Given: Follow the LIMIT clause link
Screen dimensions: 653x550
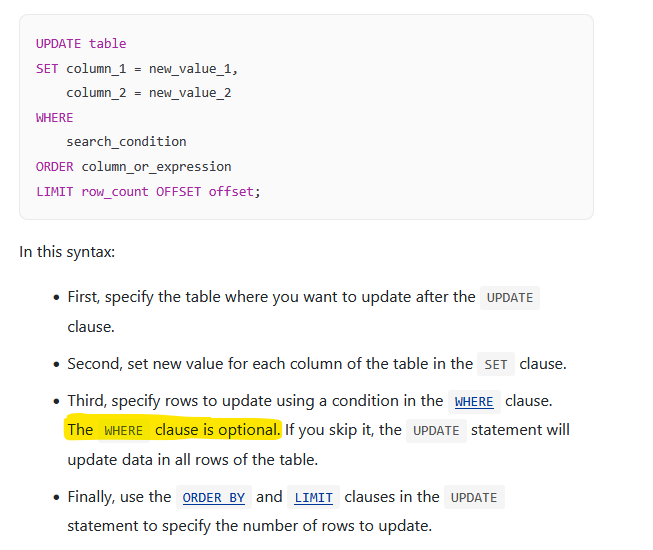Looking at the screenshot, I should pyautogui.click(x=313, y=498).
